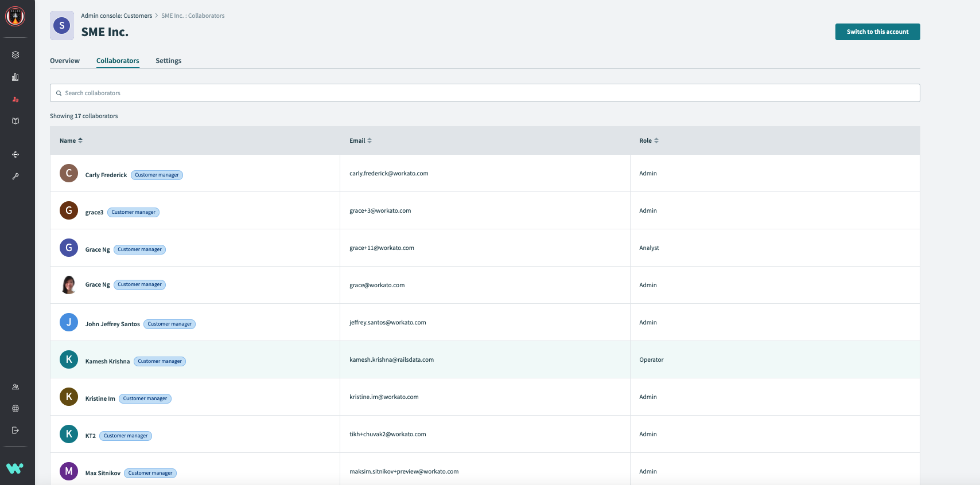Open Max Sitnikov collaborator name
Viewport: 980px width, 485px height.
103,473
